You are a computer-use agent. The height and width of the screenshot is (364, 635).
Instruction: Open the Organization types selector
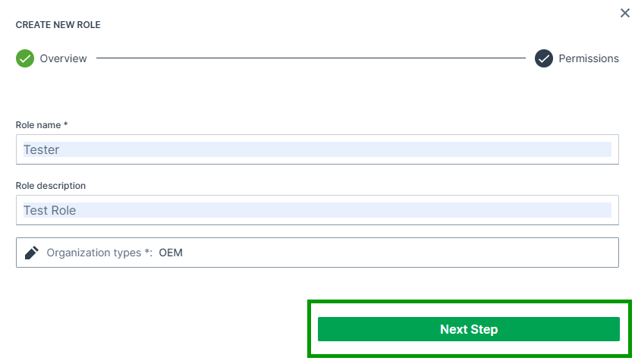317,253
